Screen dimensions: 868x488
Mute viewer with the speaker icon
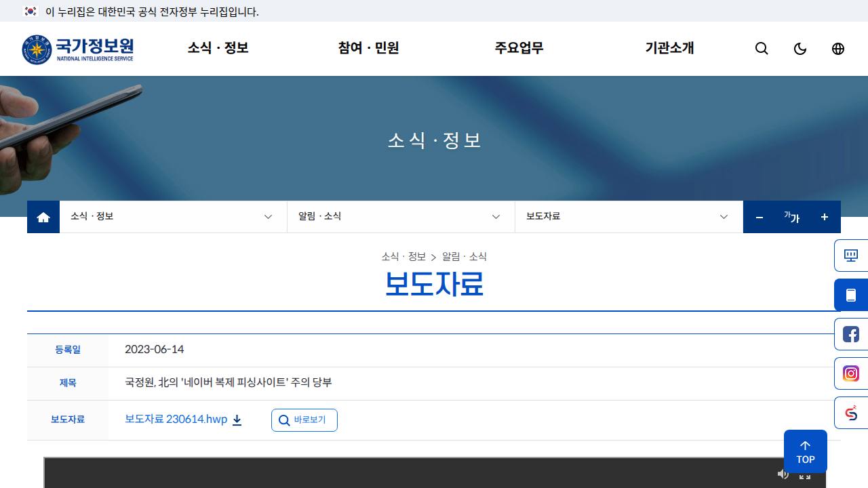click(783, 474)
